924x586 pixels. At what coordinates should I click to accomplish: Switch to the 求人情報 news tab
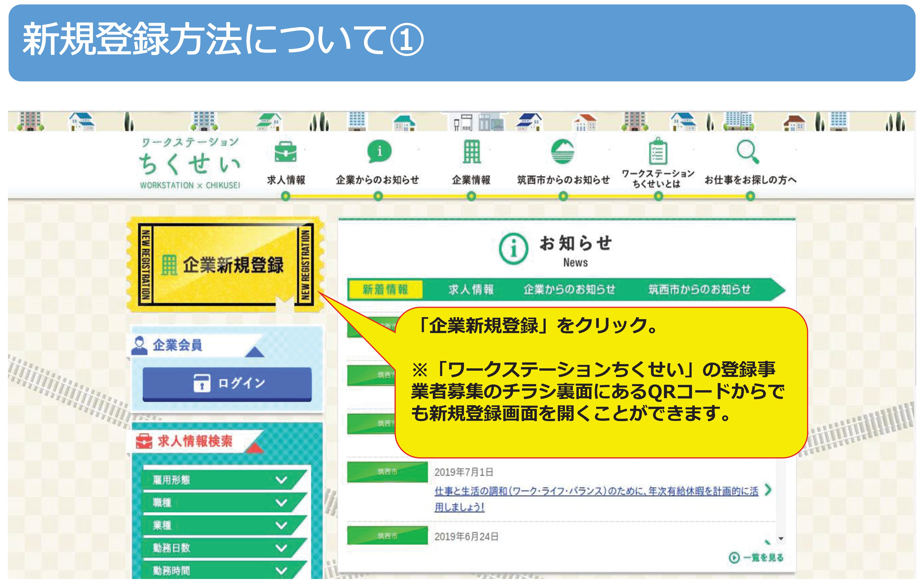click(x=471, y=289)
